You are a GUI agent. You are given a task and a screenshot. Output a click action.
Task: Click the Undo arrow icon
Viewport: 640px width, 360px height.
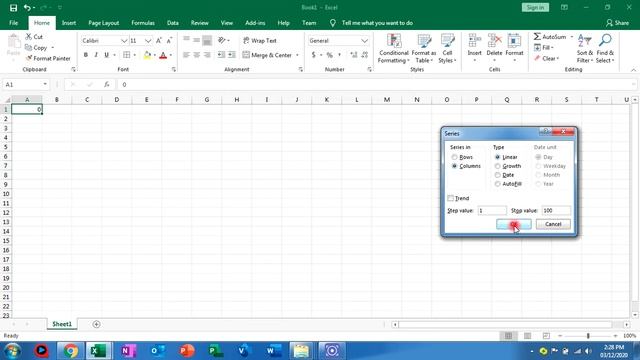coord(27,8)
